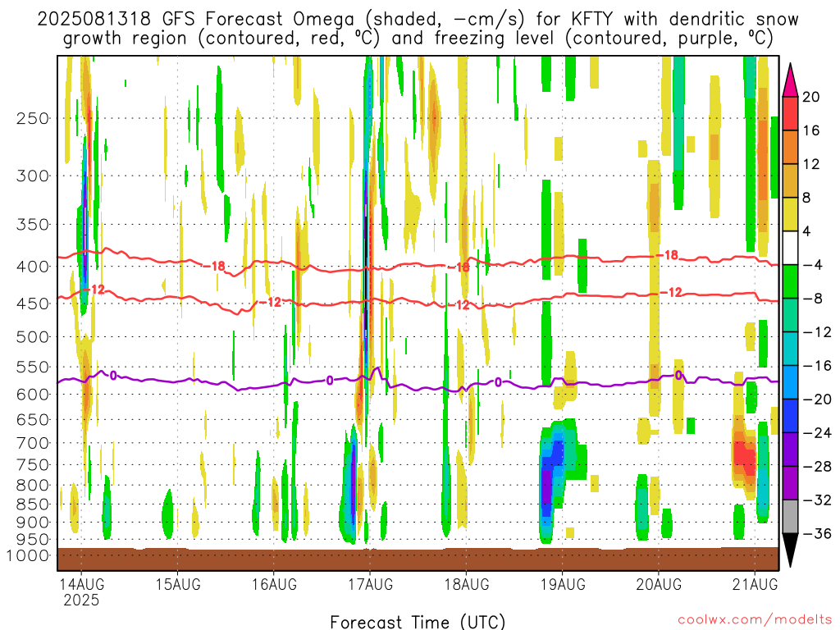Click the orange color swatch between 12 and 16
Image resolution: width=840 pixels, height=630 pixels.
click(790, 147)
